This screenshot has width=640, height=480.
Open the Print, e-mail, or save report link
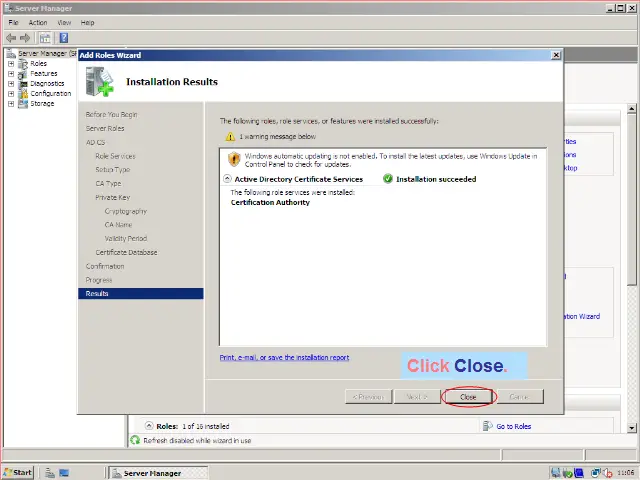(x=284, y=357)
